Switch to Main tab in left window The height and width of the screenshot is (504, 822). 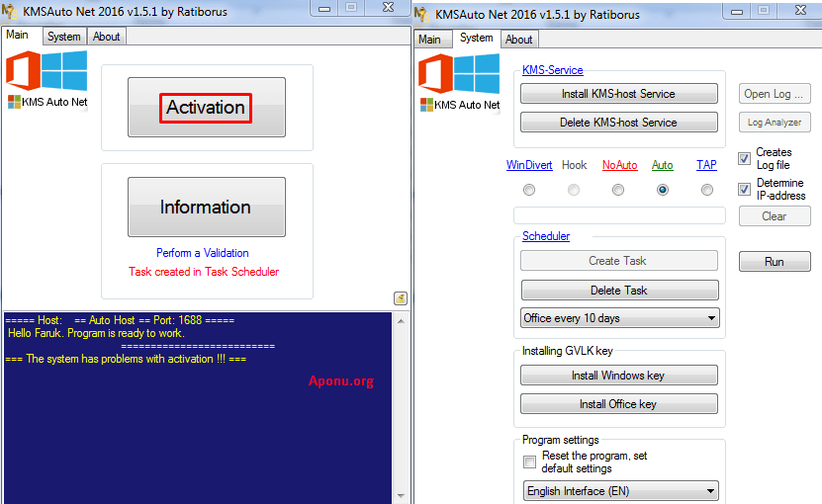coord(18,36)
